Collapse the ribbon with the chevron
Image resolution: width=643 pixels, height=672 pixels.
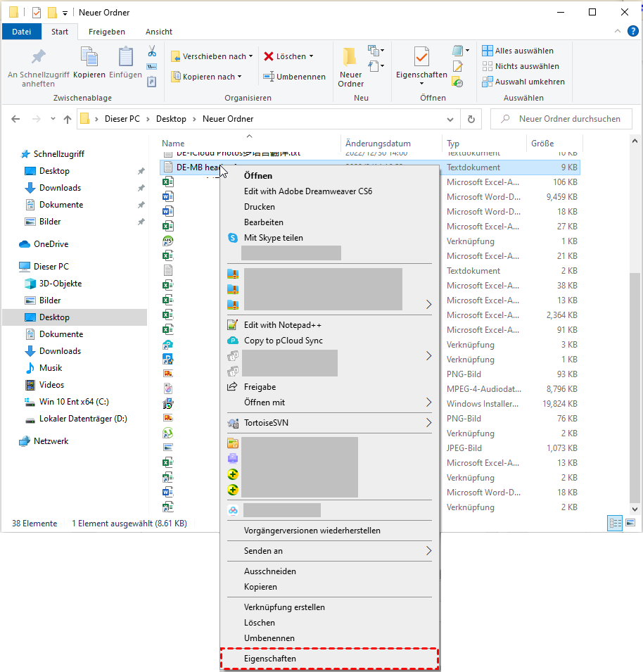coord(617,31)
